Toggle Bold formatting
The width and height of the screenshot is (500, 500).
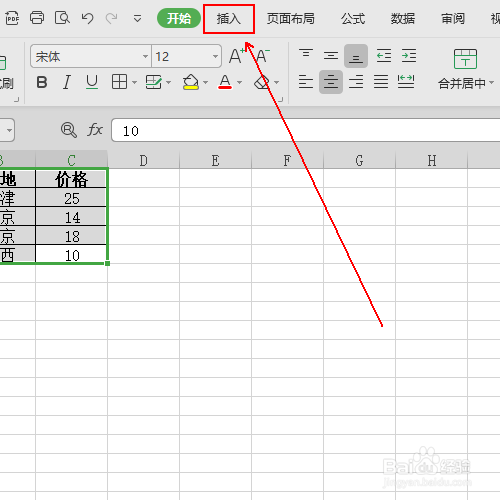pyautogui.click(x=42, y=82)
